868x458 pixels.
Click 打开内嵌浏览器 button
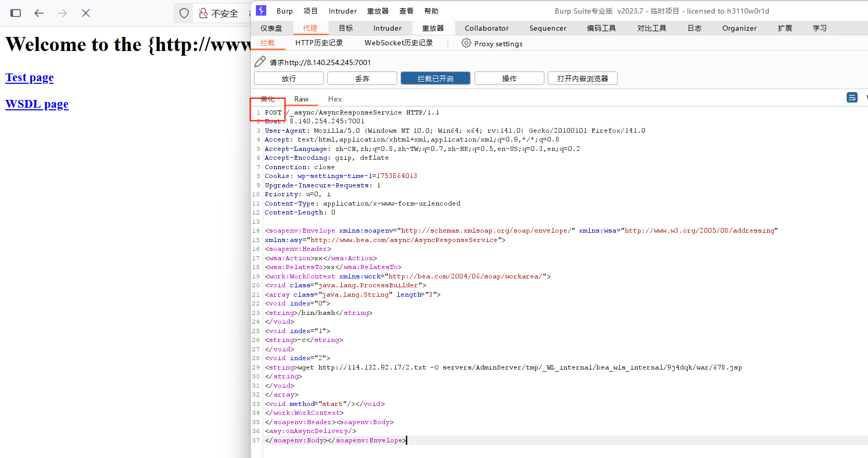(x=582, y=78)
